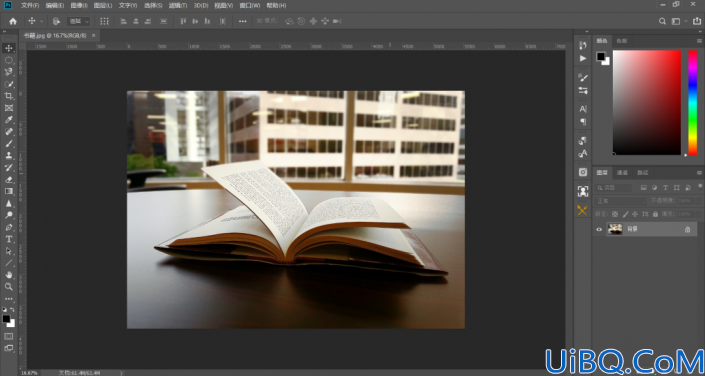
Task: Open the Edit Toolbar three-dots button
Action: (x=9, y=299)
